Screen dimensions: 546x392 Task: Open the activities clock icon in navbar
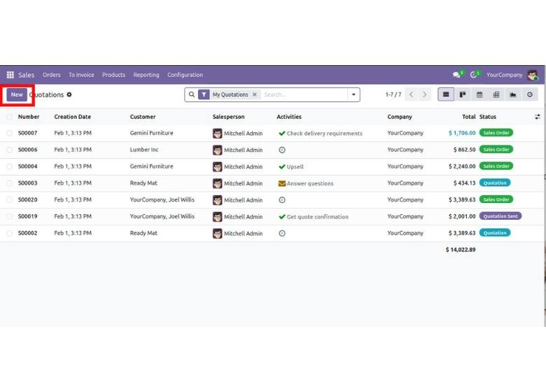[474, 75]
